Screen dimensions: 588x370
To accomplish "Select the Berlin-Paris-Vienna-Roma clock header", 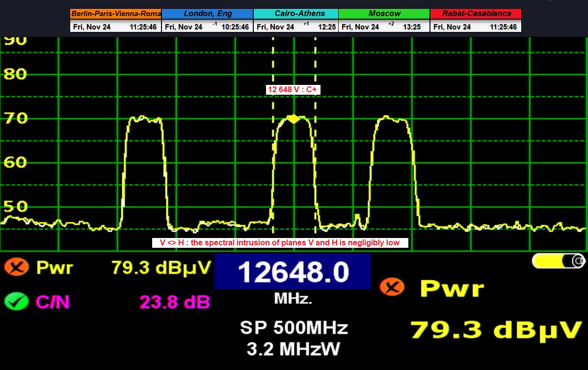I will (115, 14).
